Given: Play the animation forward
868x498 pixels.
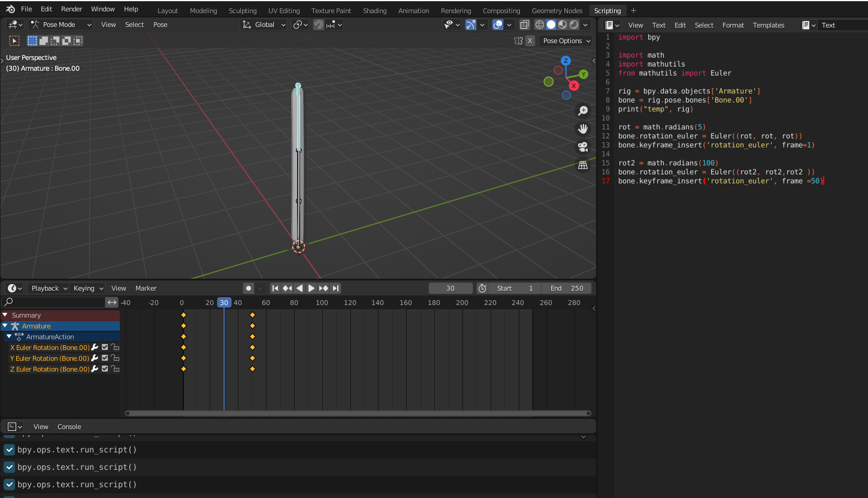Looking at the screenshot, I should [x=311, y=288].
